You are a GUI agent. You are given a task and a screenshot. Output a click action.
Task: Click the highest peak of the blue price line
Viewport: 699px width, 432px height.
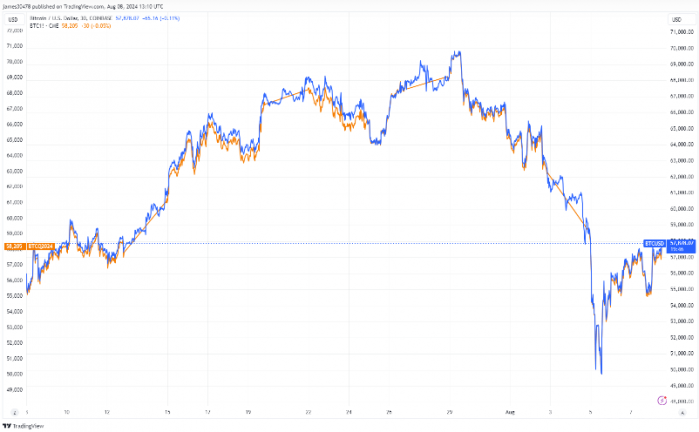[457, 52]
